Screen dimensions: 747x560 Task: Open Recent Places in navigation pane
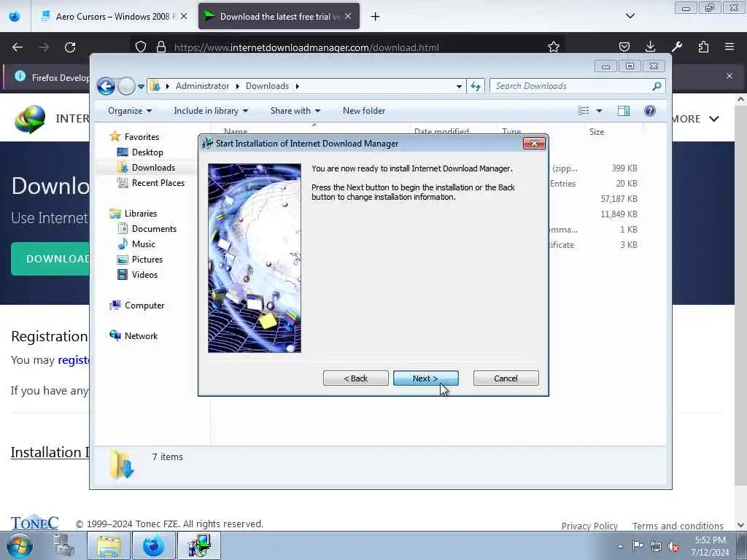(158, 182)
